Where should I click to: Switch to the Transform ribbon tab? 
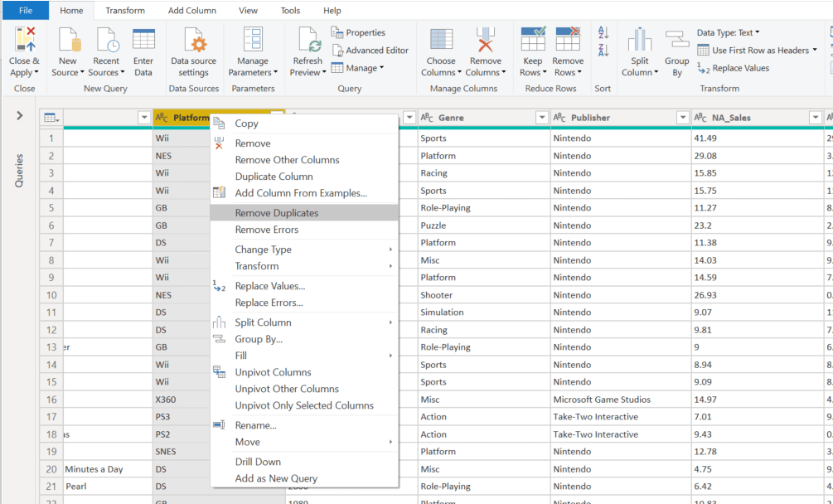[x=125, y=11]
